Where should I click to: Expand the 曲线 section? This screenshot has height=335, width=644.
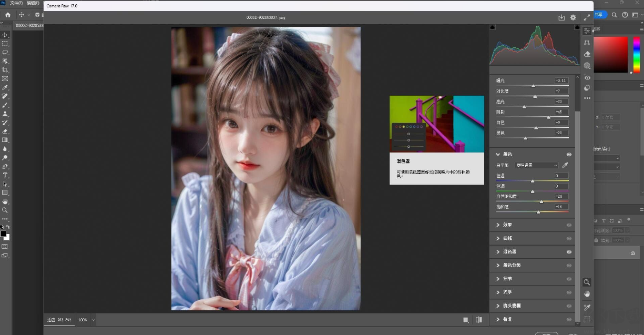pyautogui.click(x=498, y=238)
